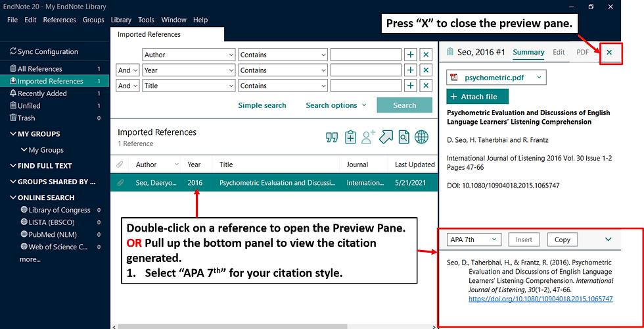Open the Contains dropdown in the Title row
The width and height of the screenshot is (644, 329).
[283, 86]
